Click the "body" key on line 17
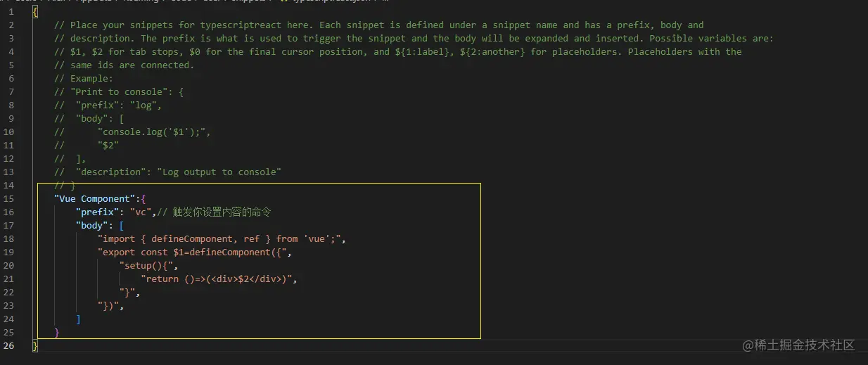 coord(92,225)
